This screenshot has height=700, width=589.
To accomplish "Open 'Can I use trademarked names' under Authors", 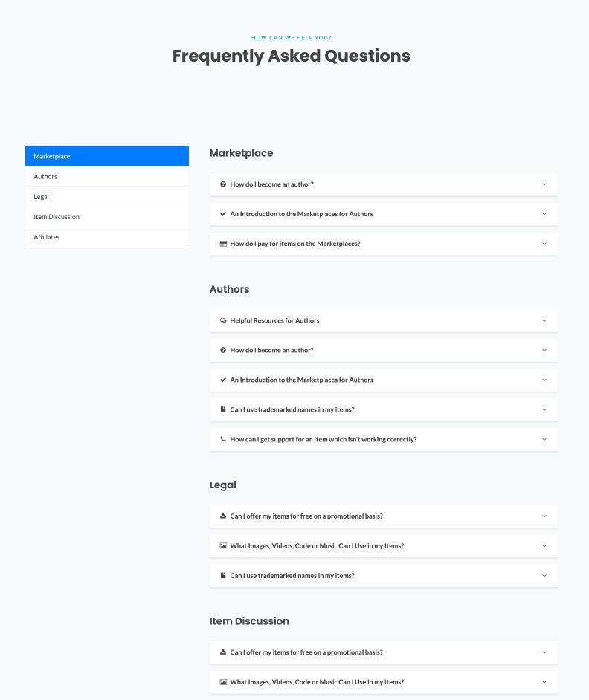I will (292, 410).
